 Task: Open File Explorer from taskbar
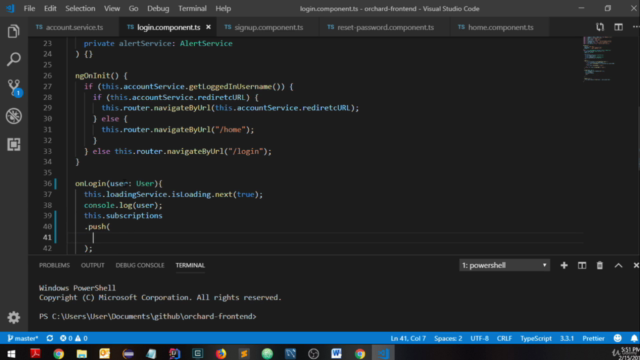(82, 353)
